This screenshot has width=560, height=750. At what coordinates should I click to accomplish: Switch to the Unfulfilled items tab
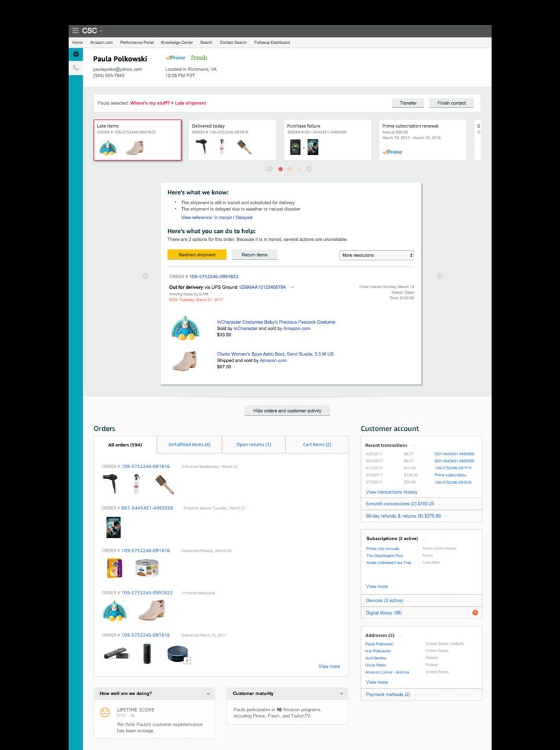[189, 444]
